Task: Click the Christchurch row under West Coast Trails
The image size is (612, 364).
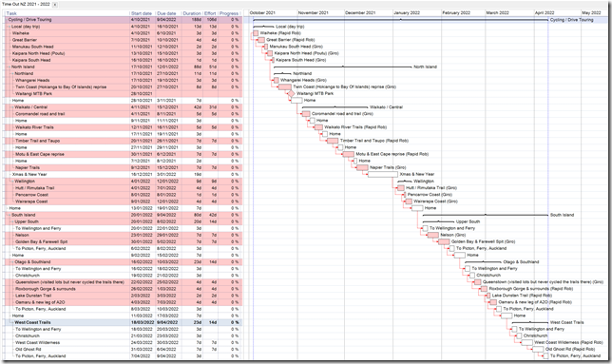Action: click(124, 335)
